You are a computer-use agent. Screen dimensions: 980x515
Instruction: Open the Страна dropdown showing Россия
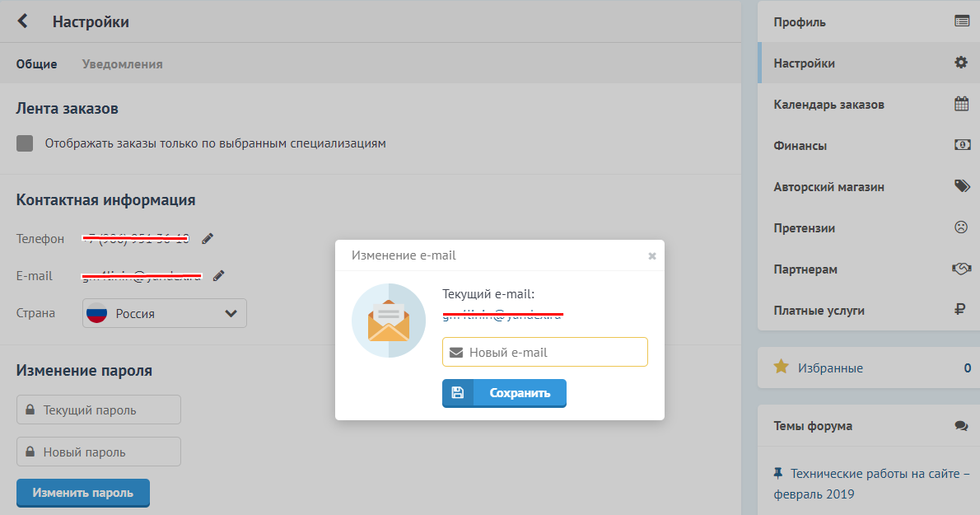click(x=165, y=313)
